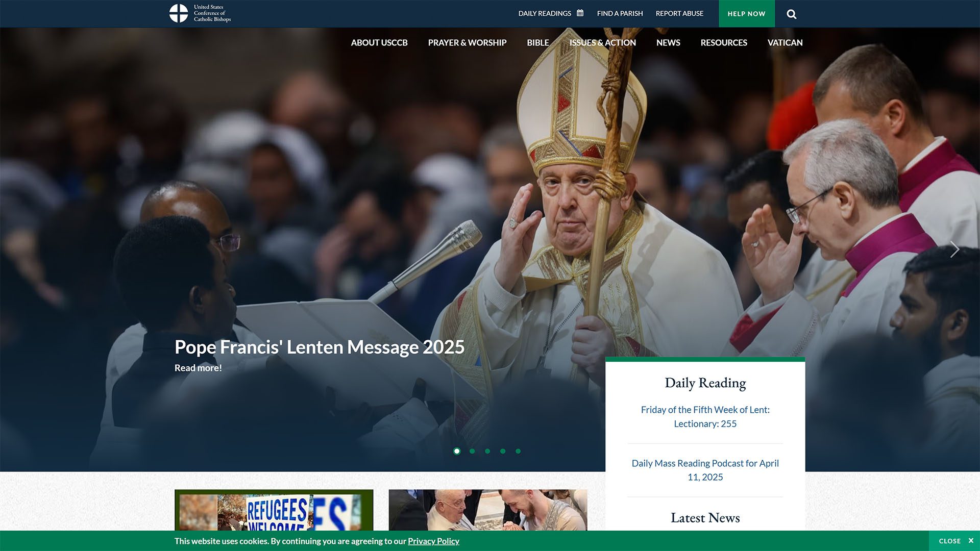Open the search magnifier icon
980x551 pixels.
pyautogui.click(x=792, y=14)
